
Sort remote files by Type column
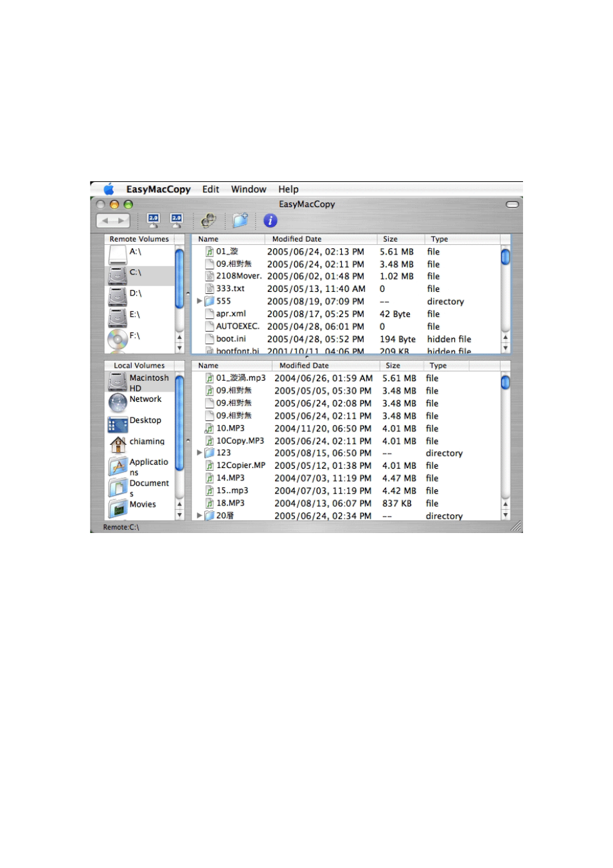tap(462, 239)
